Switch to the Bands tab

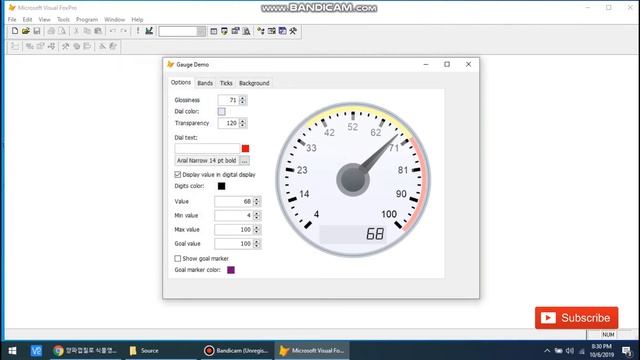coord(205,83)
